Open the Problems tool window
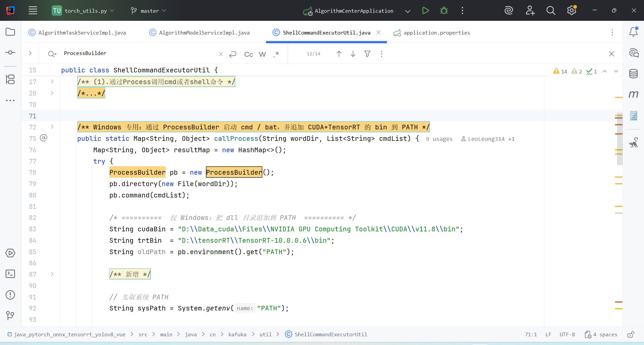Screen dimensions: 644x345 (x=10, y=295)
